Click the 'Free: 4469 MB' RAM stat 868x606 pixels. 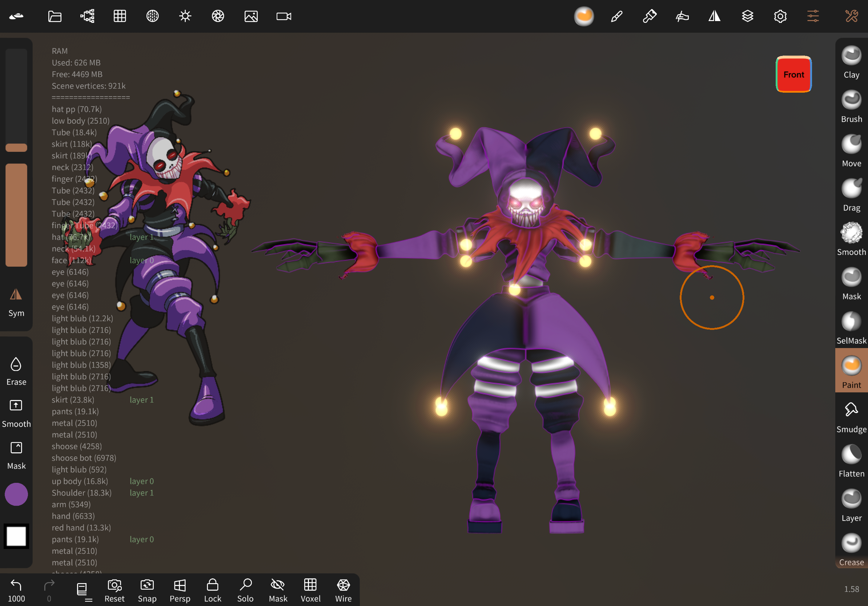tap(77, 74)
